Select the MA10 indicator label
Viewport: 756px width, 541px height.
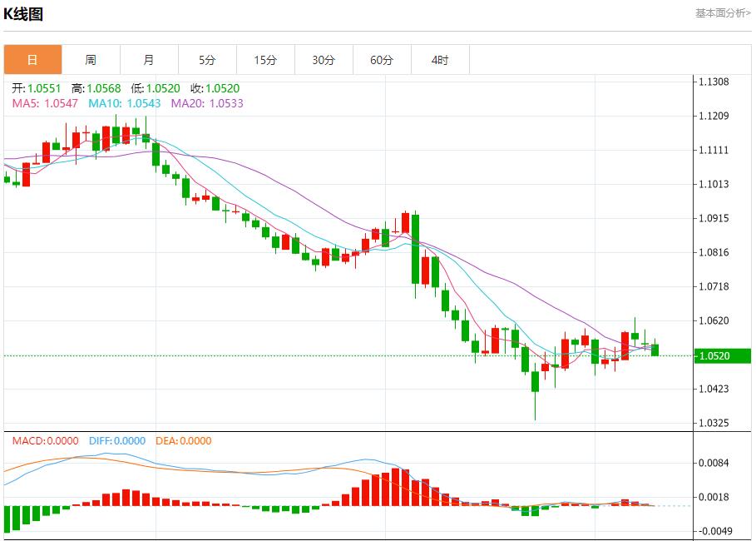[x=124, y=103]
